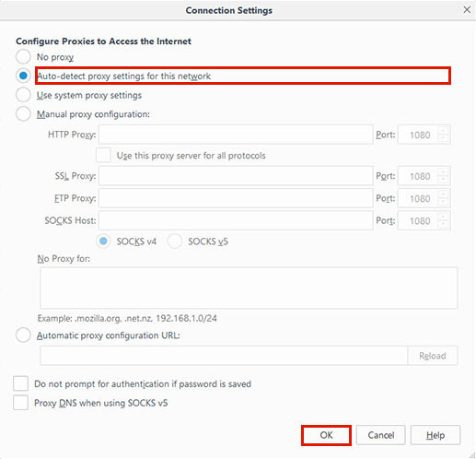
Task: Click the Cancel button
Action: [x=381, y=435]
